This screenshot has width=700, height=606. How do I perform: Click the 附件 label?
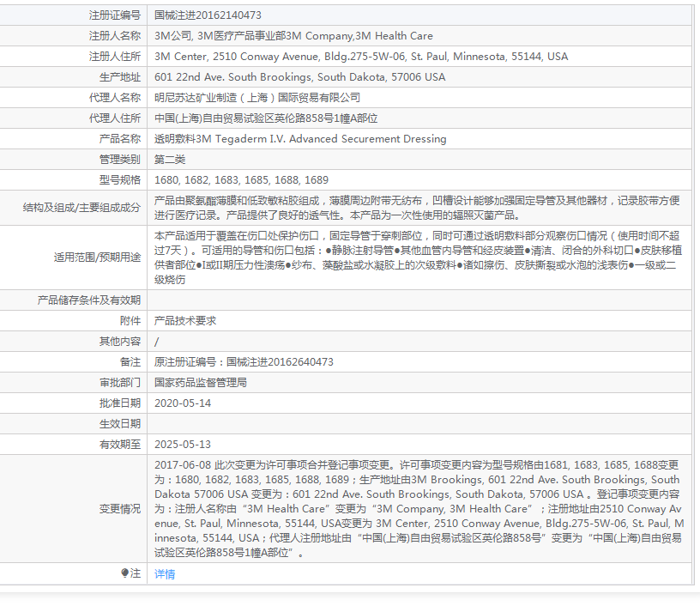(130, 321)
